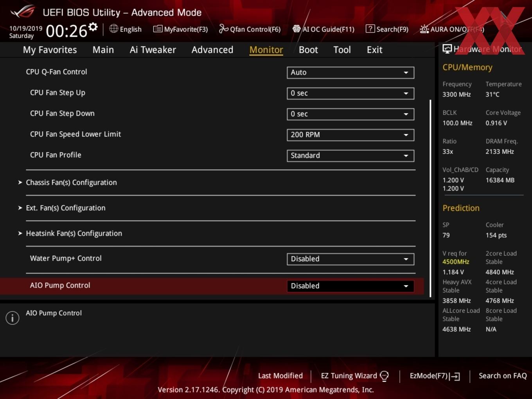This screenshot has height=399, width=532.
Task: Open Search on FAQ link
Action: [503, 376]
